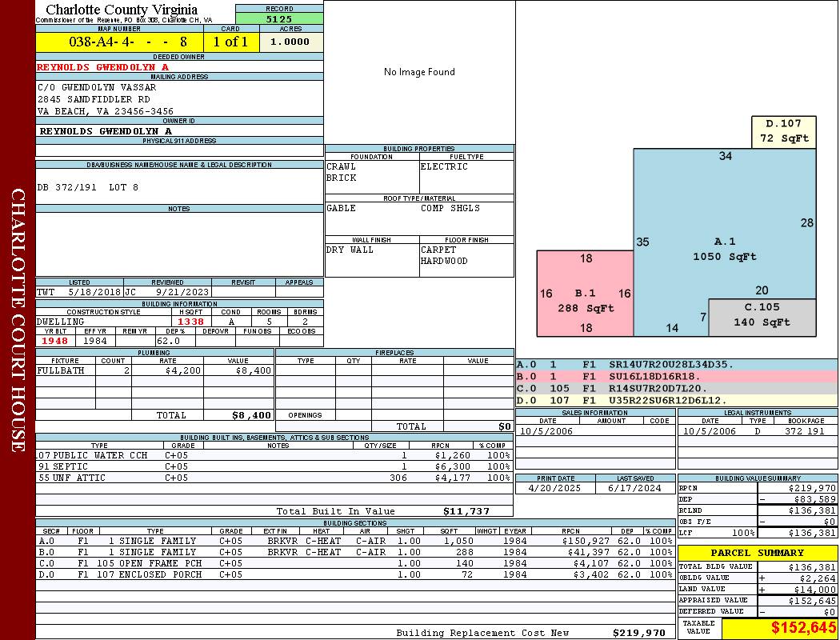Click the '1 of 1' card indicator

point(230,42)
